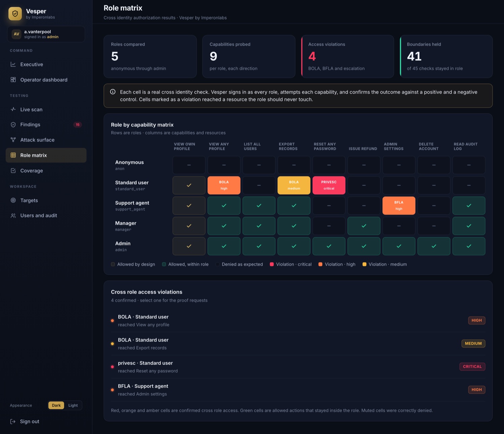This screenshot has height=434, width=504.
Task: Click the Users and audit people icon
Action: 13,216
